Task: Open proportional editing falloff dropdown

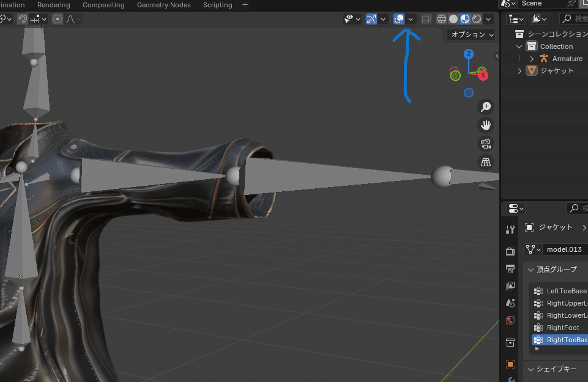Action: click(x=73, y=19)
